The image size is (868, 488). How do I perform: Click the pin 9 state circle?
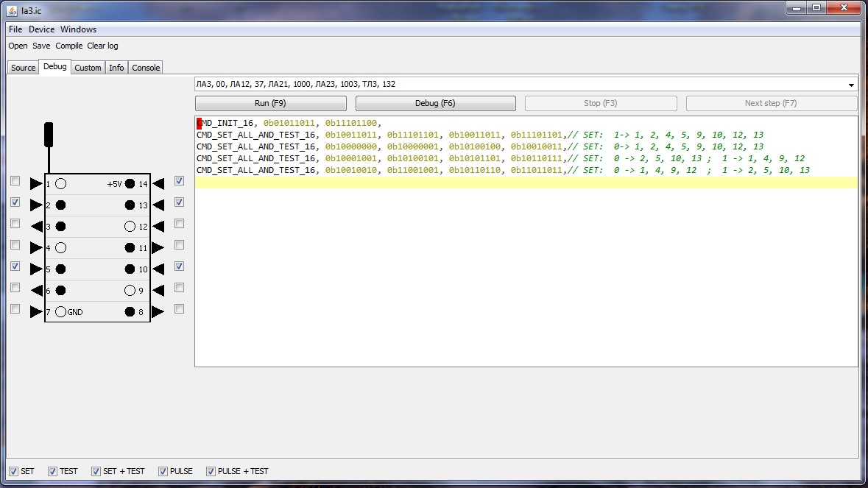point(130,291)
